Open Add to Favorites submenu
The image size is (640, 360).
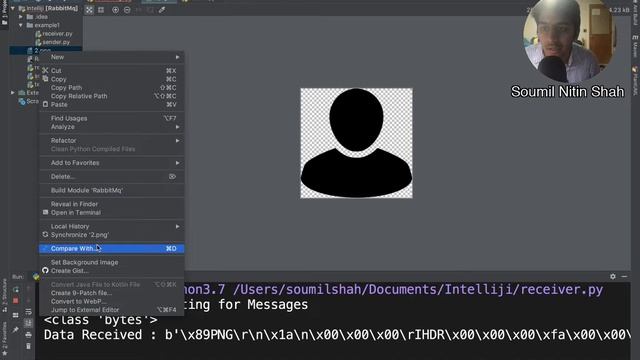[x=111, y=163]
